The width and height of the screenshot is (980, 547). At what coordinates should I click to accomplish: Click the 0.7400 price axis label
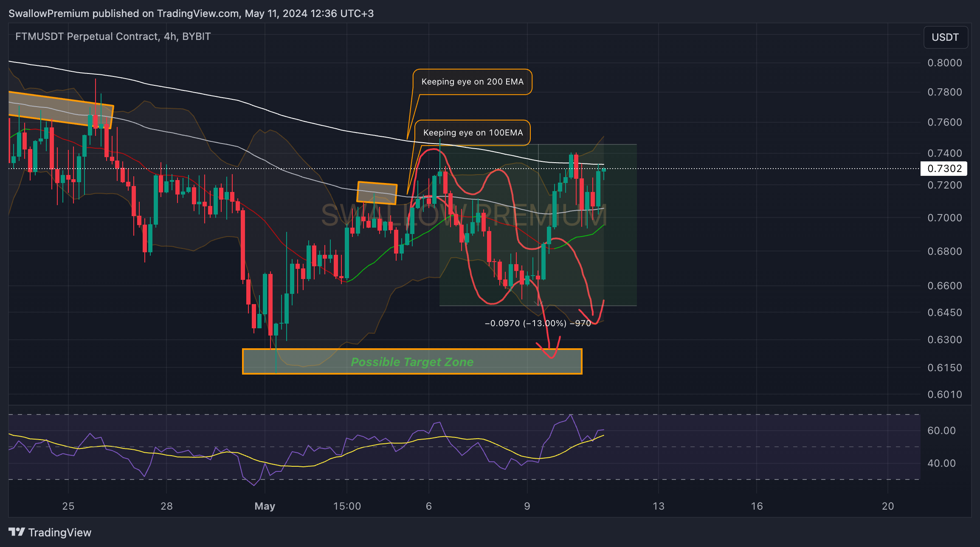click(945, 153)
